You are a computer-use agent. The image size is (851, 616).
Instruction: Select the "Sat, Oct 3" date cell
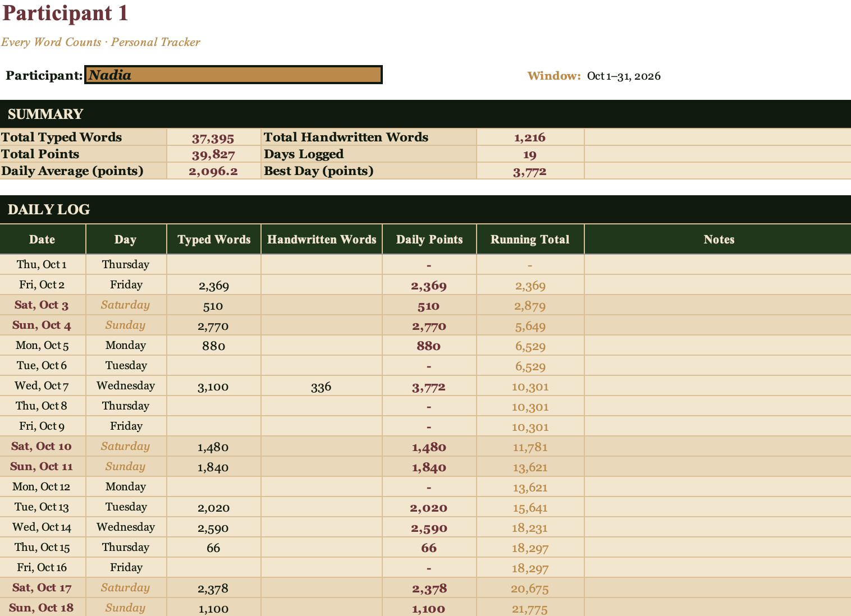point(42,305)
